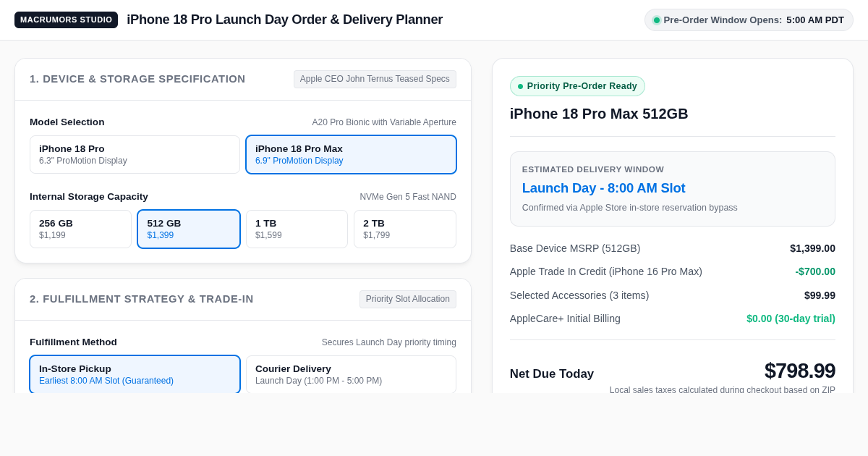The height and width of the screenshot is (456, 868).
Task: Click the -$700.00 trade-in credit value
Action: (815, 271)
